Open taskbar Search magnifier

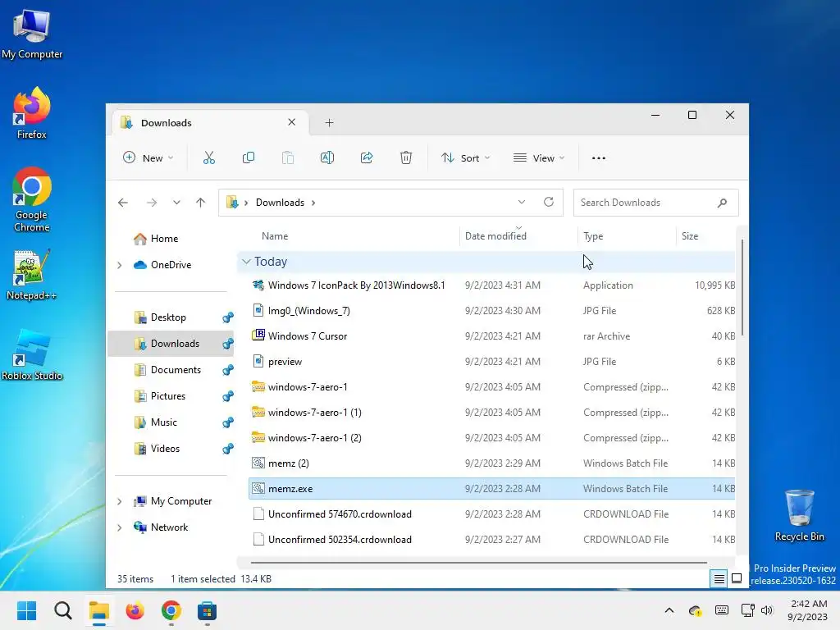(62, 610)
